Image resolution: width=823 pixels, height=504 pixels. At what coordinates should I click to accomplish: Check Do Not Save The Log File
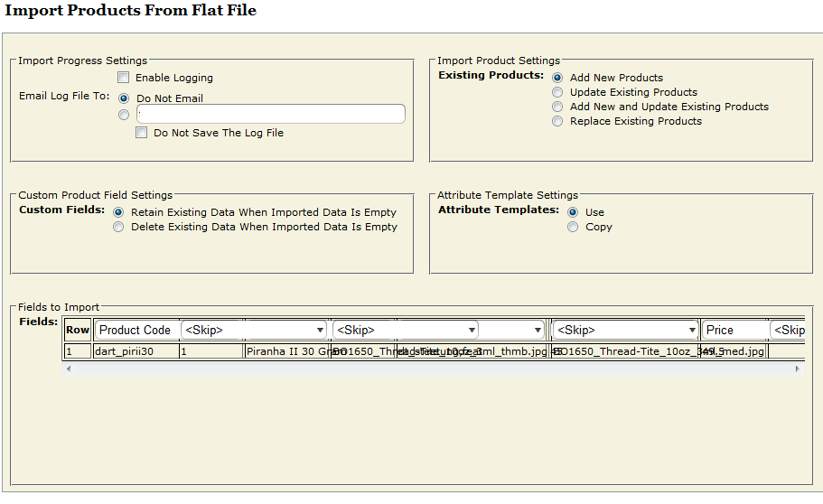142,133
